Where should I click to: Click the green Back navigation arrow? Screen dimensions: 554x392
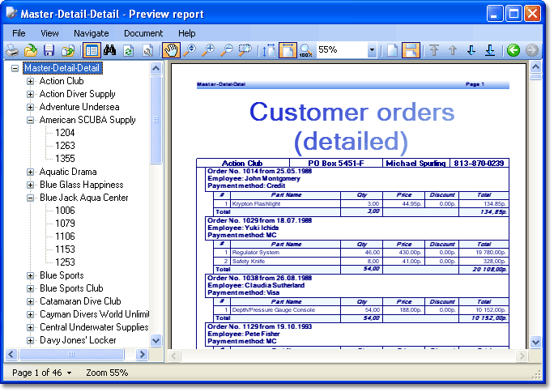click(513, 50)
